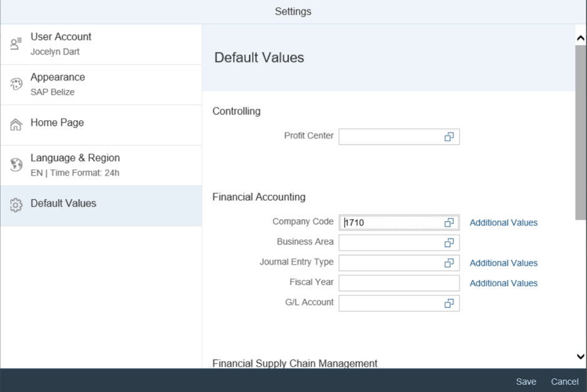Select Language & Region in sidebar
This screenshot has height=392, width=587.
pos(100,165)
